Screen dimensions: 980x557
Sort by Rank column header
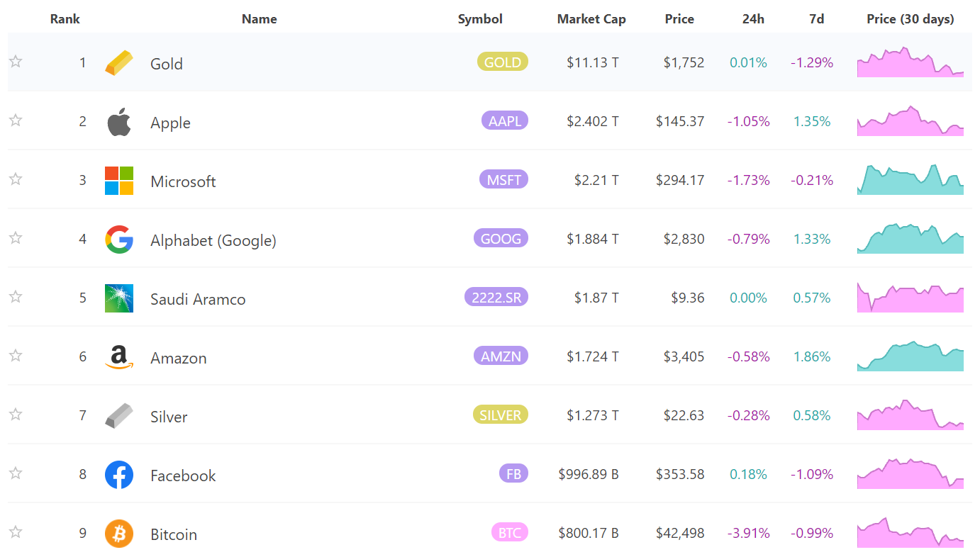click(x=65, y=19)
